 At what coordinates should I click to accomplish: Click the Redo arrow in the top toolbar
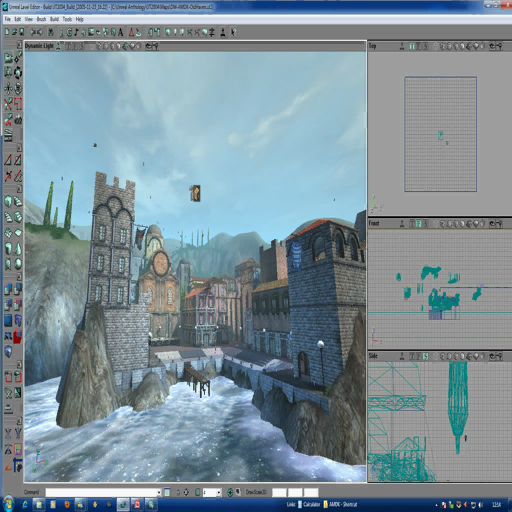(40, 32)
